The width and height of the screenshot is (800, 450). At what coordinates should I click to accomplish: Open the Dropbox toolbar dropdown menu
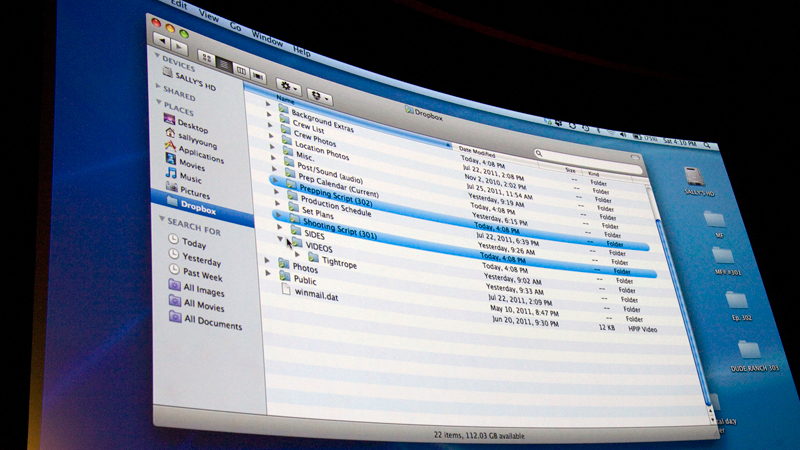[320, 97]
